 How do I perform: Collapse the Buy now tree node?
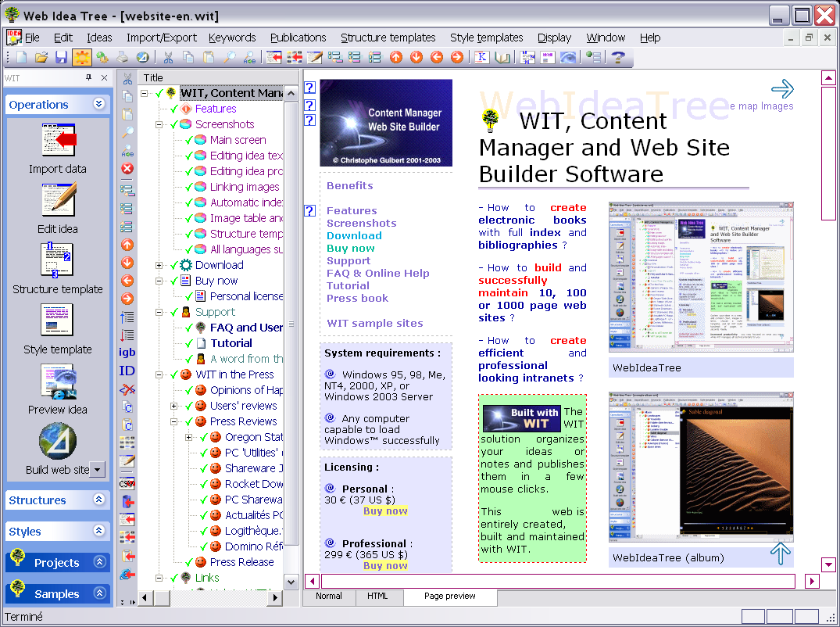[x=159, y=281]
